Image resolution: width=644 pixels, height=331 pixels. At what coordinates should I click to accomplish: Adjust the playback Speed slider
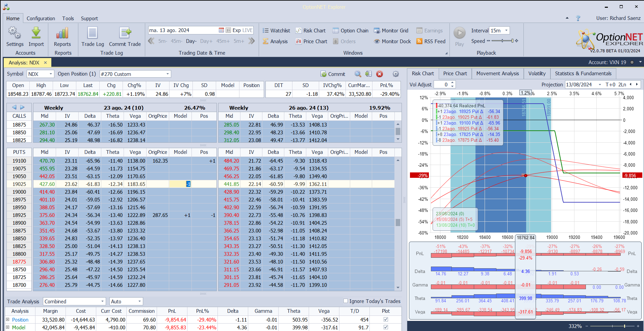click(x=503, y=41)
